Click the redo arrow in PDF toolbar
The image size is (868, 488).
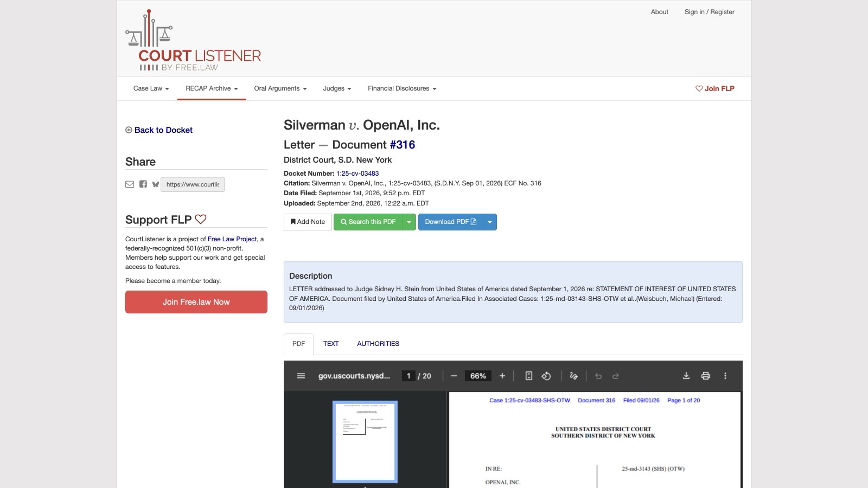616,376
